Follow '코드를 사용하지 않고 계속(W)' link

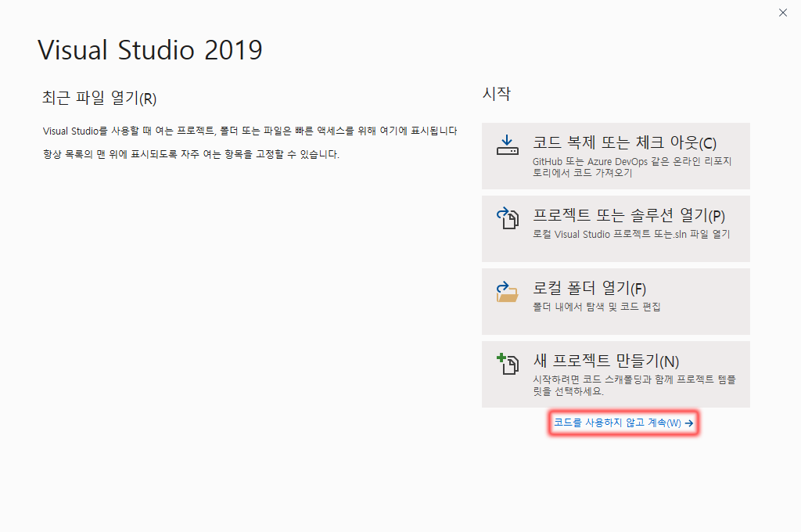(x=623, y=422)
